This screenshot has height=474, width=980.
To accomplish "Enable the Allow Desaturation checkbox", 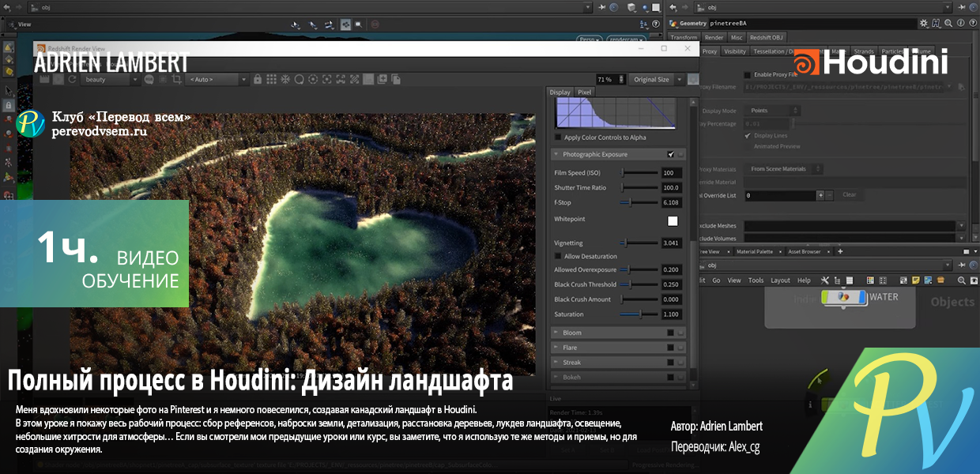I will 558,256.
